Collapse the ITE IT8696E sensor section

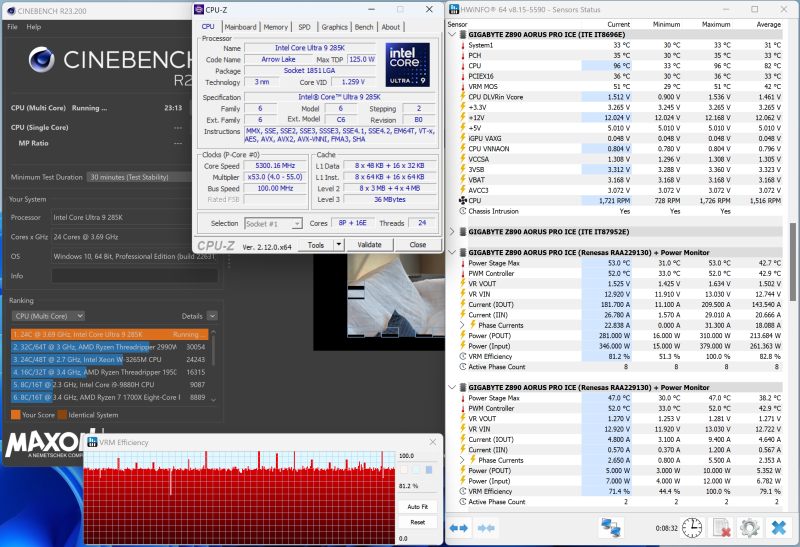click(x=452, y=34)
